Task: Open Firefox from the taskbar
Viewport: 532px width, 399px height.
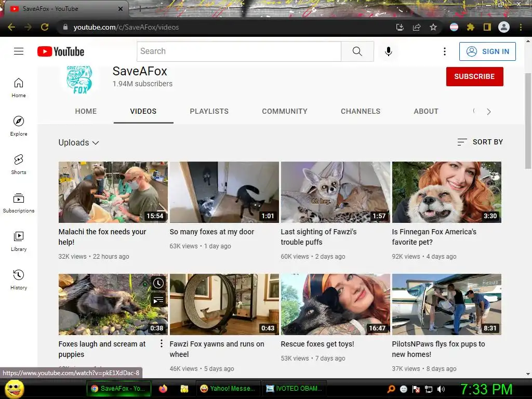Action: 163,389
